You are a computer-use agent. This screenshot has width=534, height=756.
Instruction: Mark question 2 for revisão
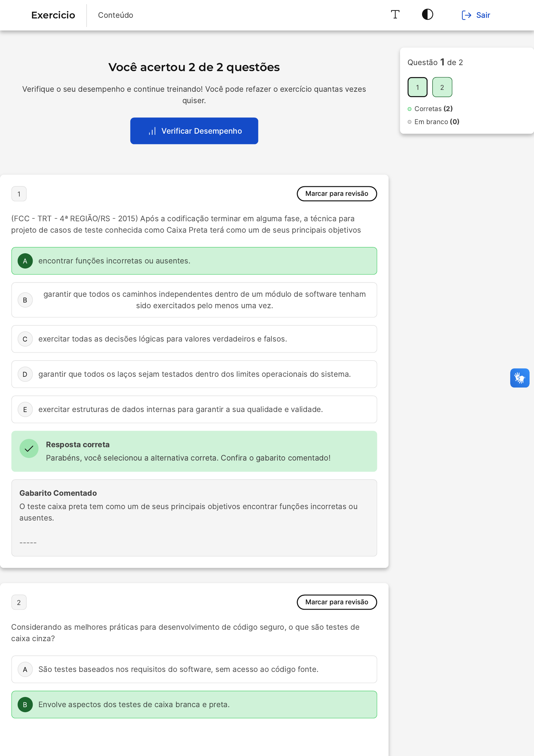(336, 602)
